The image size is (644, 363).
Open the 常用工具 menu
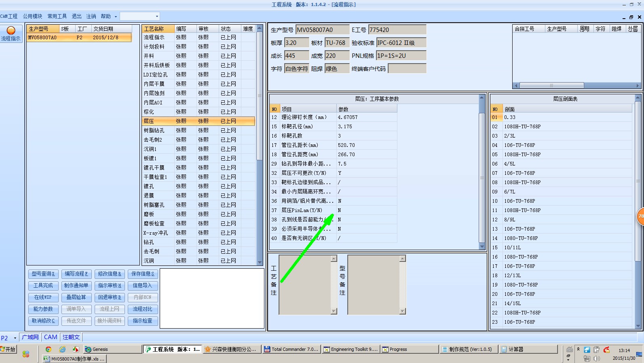point(57,16)
